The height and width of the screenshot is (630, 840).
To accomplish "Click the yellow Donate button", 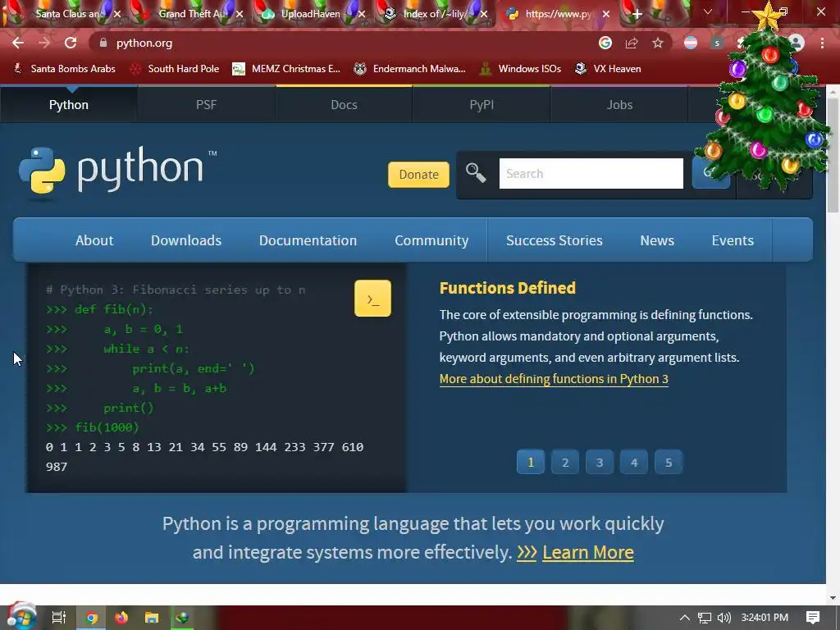I will tap(418, 175).
